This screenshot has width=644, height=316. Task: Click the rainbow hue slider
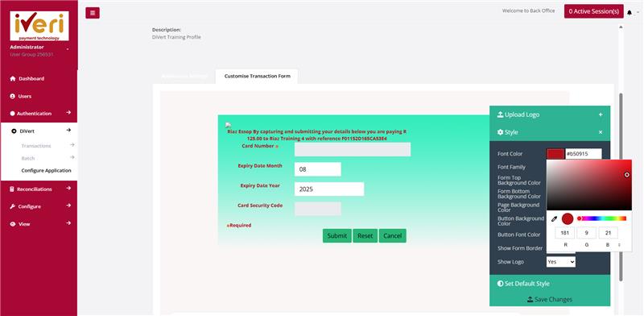click(602, 218)
